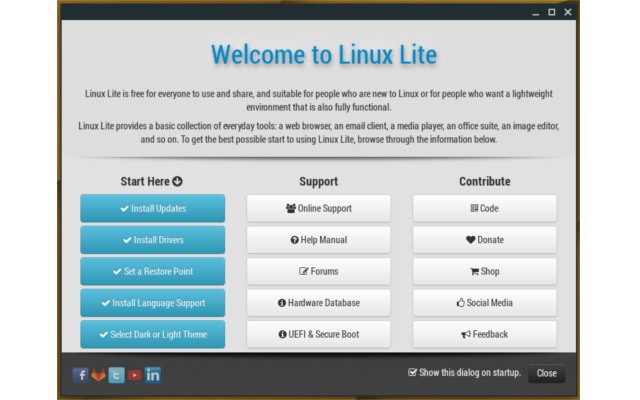Launch Install Drivers

(x=153, y=240)
